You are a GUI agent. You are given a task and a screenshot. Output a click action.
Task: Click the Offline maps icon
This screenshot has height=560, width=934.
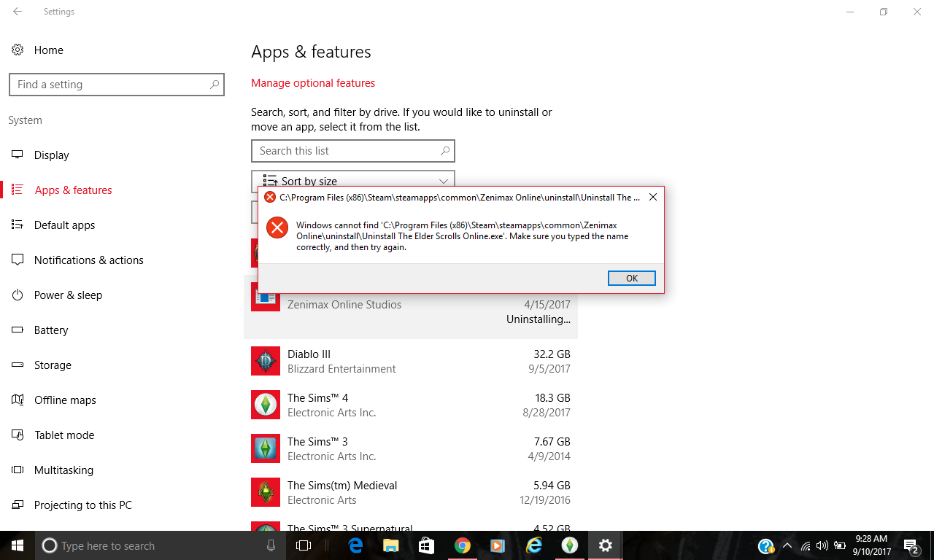18,400
